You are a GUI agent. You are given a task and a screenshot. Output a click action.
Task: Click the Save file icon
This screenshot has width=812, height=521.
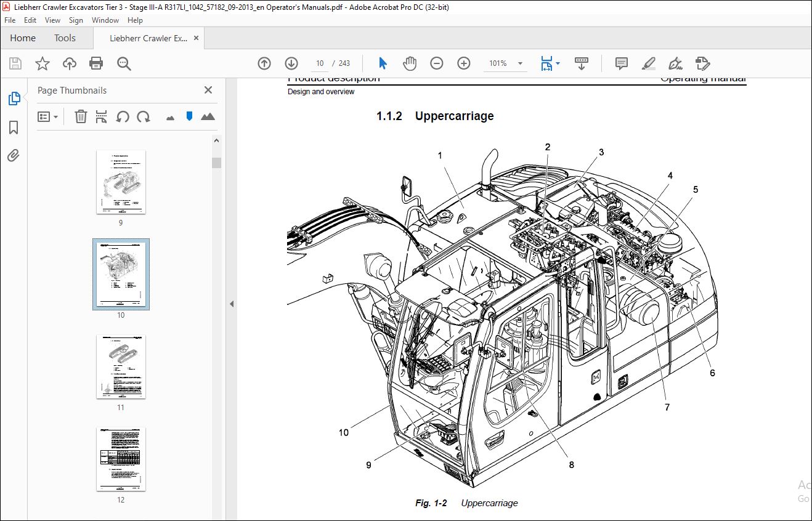[x=15, y=63]
